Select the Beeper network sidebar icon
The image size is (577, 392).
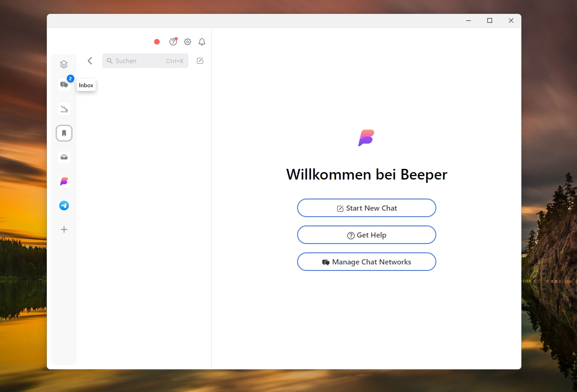pyautogui.click(x=64, y=181)
